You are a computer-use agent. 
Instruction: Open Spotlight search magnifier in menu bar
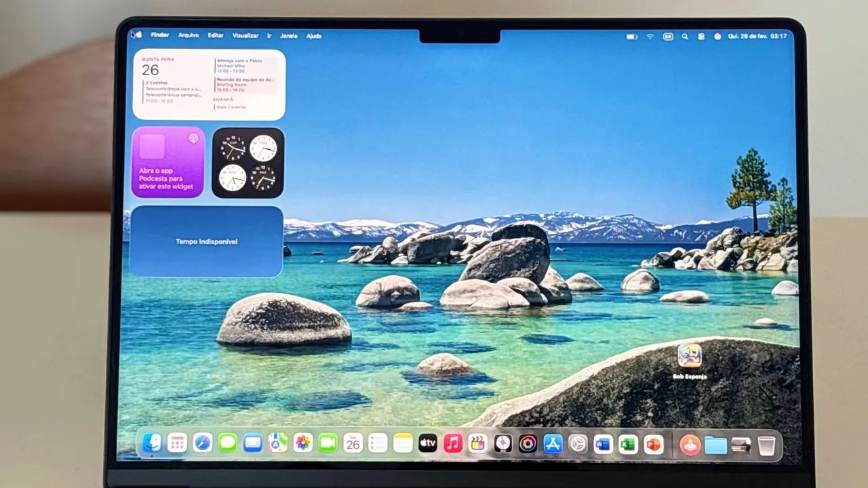(x=685, y=37)
